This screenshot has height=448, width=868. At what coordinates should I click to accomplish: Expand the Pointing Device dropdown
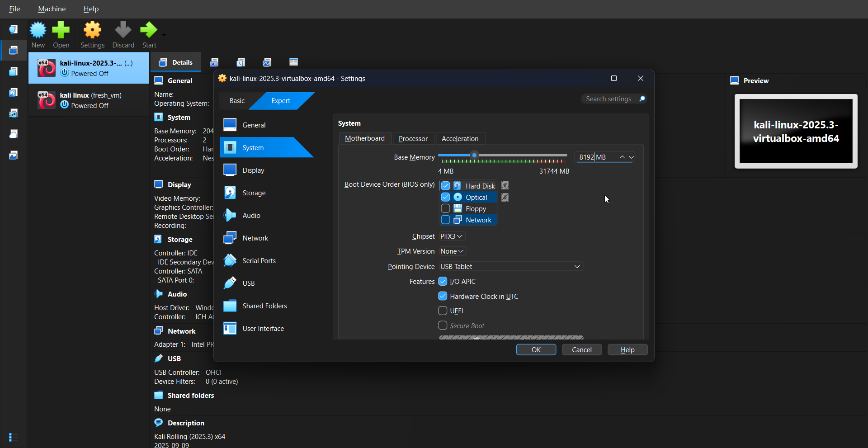[x=510, y=267]
